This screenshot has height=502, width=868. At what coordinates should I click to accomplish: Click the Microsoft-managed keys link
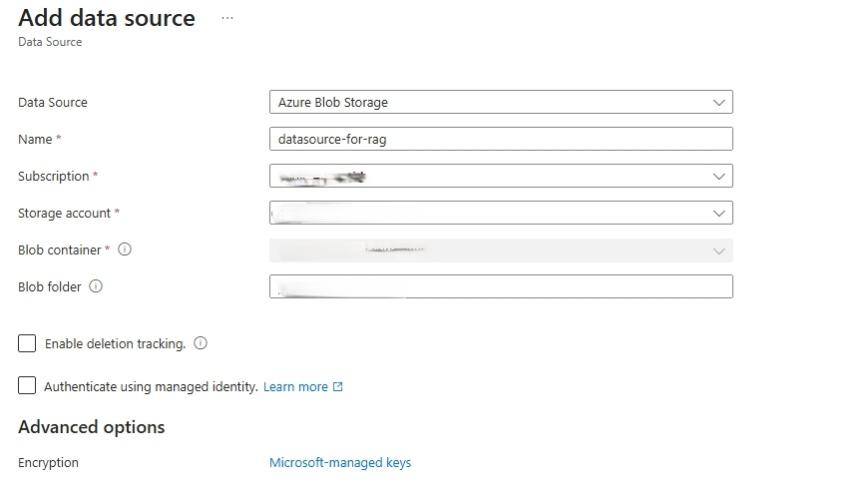[x=340, y=463]
